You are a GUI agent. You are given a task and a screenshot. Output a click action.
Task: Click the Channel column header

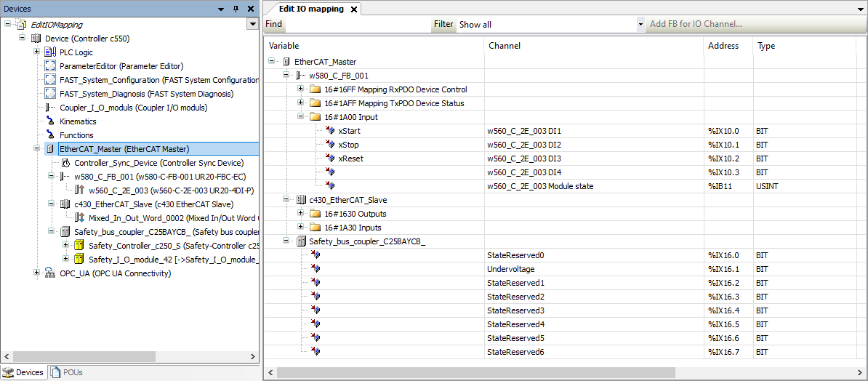point(594,46)
